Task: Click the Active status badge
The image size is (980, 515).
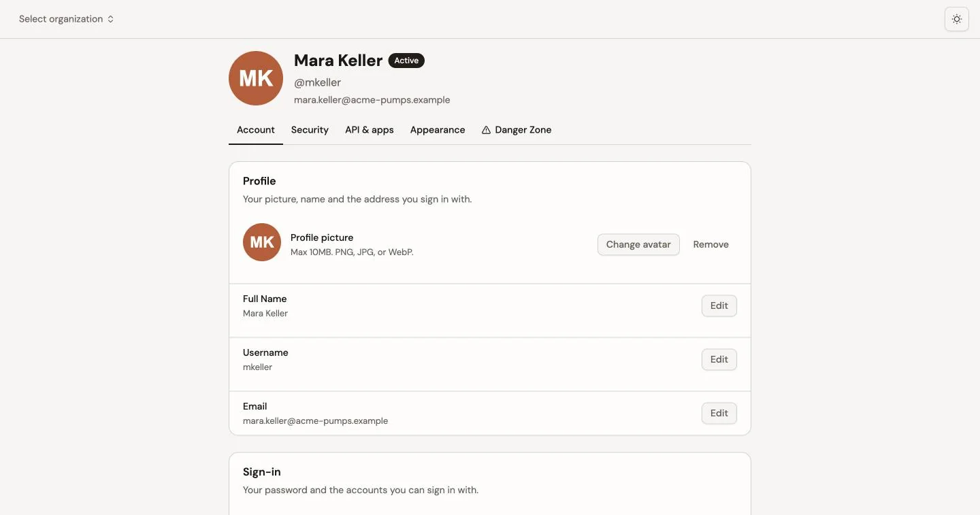Action: click(x=406, y=61)
